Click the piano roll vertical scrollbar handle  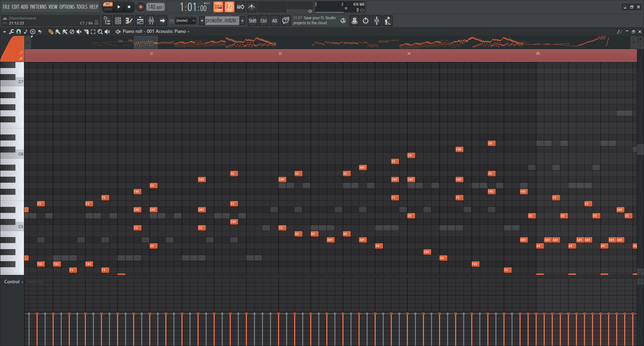point(640,149)
